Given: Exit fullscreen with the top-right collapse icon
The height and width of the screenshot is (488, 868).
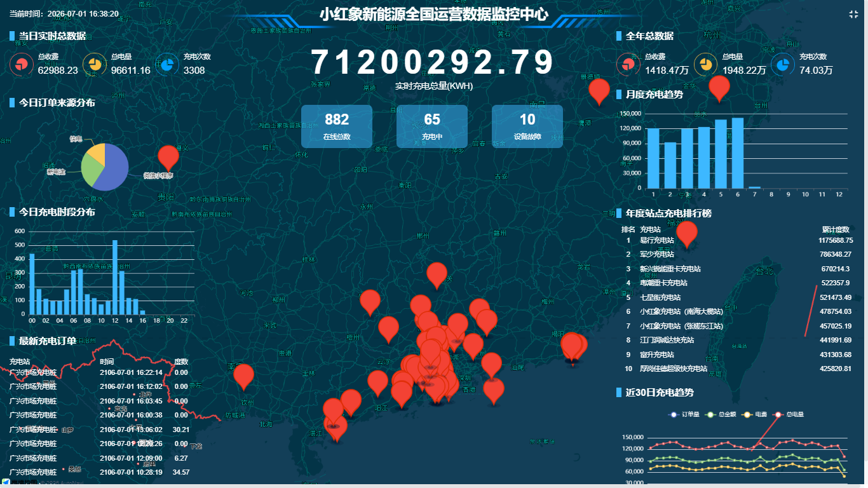Looking at the screenshot, I should [x=853, y=14].
